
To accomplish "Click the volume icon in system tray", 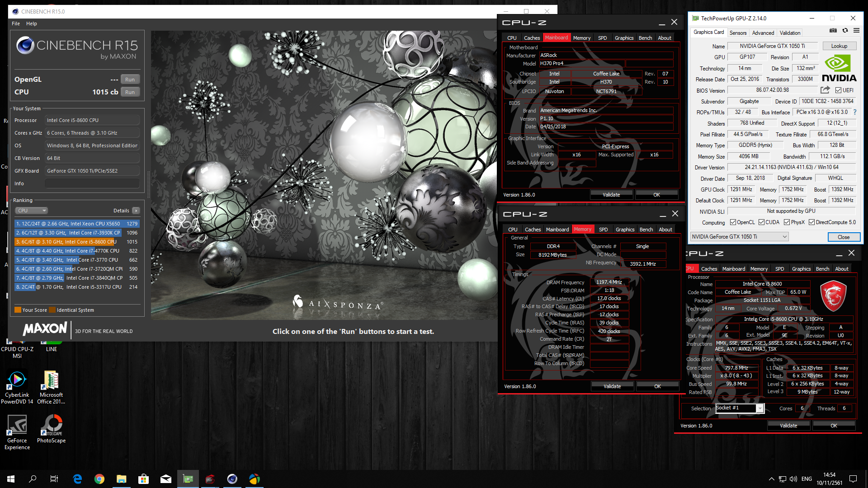I will point(793,479).
